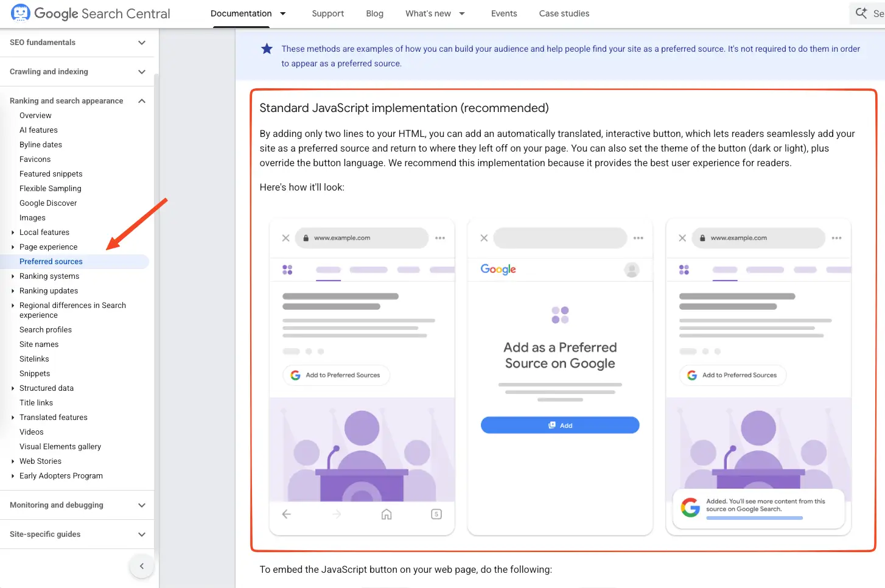This screenshot has height=588, width=885.
Task: Click the Preferred Sources illustration image
Action: click(x=560, y=377)
